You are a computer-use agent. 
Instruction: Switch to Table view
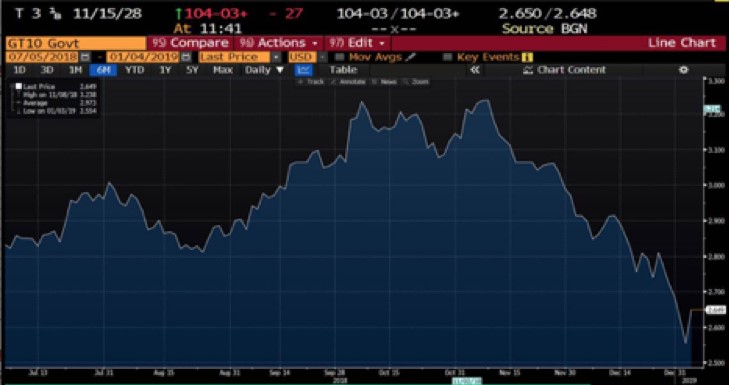[x=343, y=70]
